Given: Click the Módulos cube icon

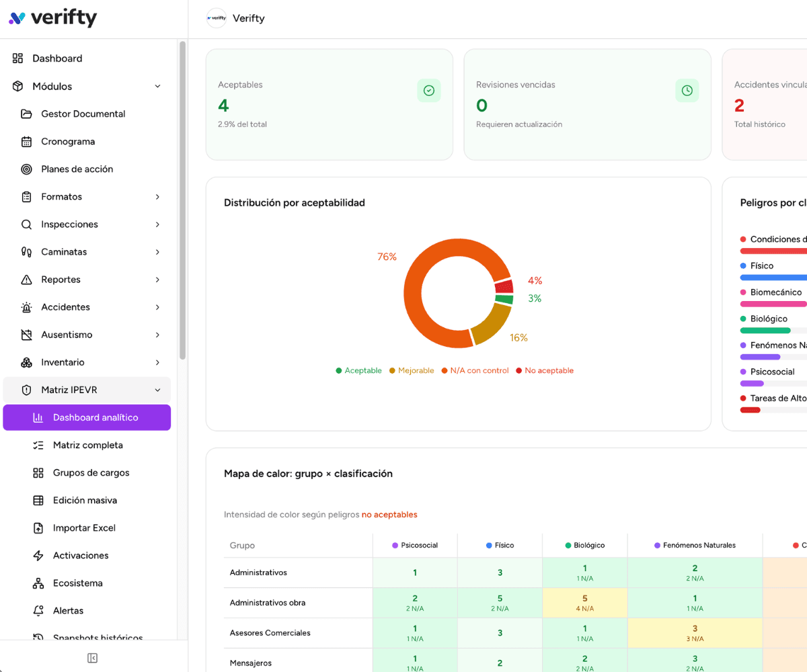Looking at the screenshot, I should tap(18, 86).
